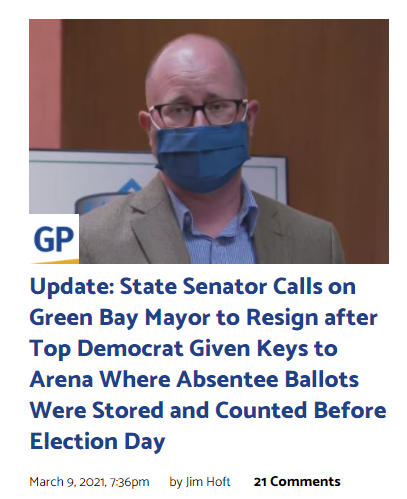Click the March 9, 2021 date
The height and width of the screenshot is (499, 407).
coord(68,482)
